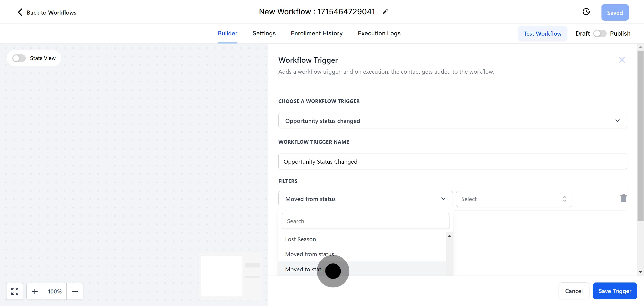Select Lost Reason from filter list

click(x=300, y=239)
